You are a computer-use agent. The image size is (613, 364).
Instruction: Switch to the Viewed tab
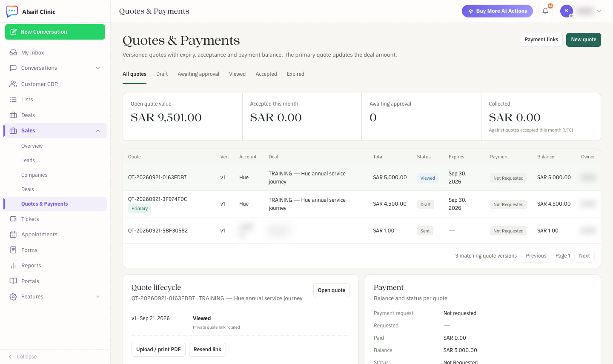pos(238,74)
